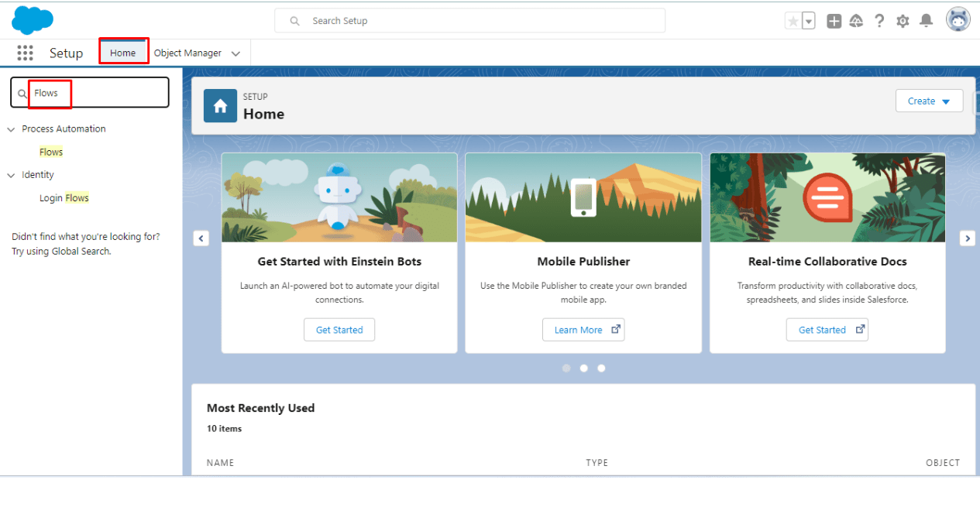The height and width of the screenshot is (521, 980).
Task: Click the Einstein Bots card image
Action: pos(339,197)
